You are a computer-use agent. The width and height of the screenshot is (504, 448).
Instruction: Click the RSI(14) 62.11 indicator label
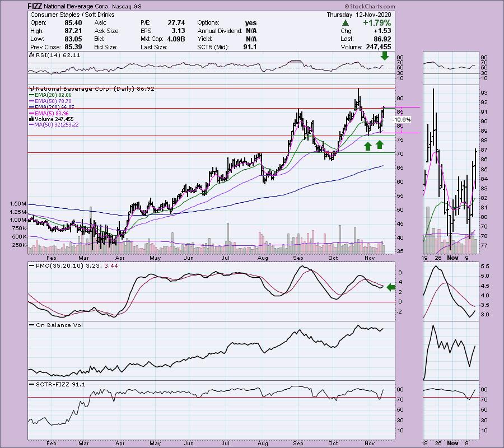pyautogui.click(x=58, y=55)
